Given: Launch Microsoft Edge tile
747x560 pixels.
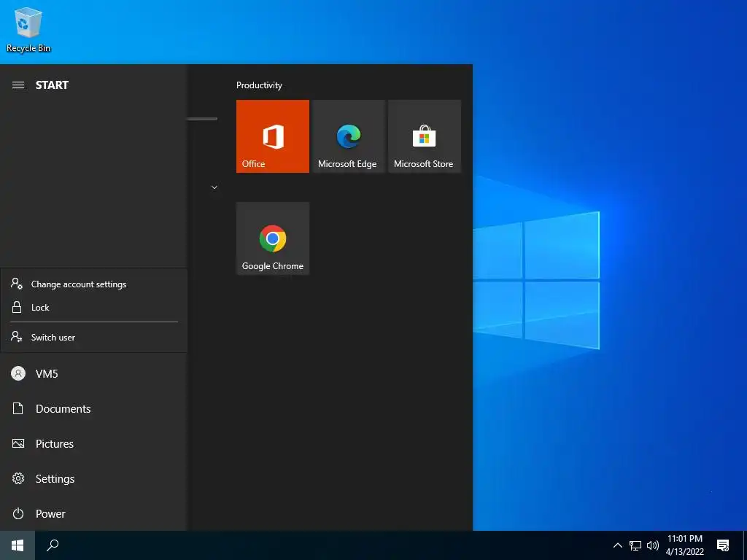Looking at the screenshot, I should pos(348,136).
